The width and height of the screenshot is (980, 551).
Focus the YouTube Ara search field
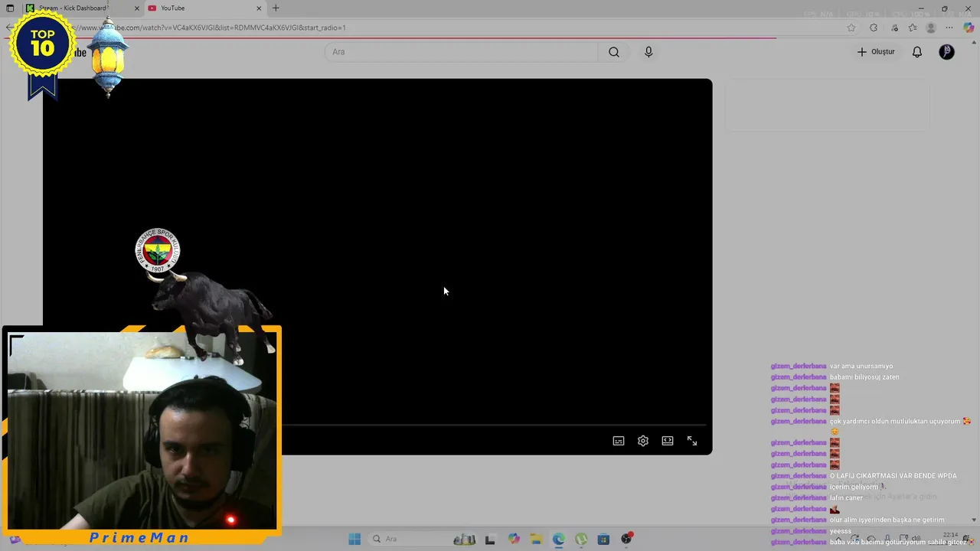click(461, 52)
